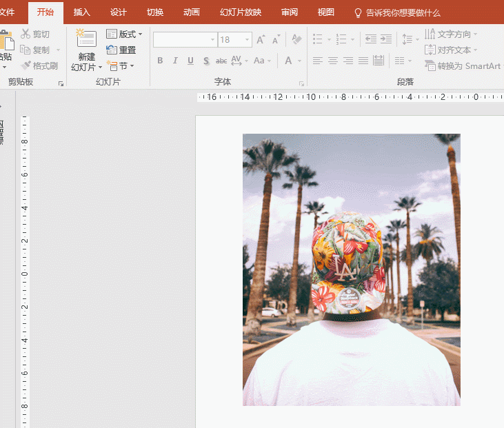The width and height of the screenshot is (504, 428).
Task: Open the 幻灯片放映 (Slide Show) tab
Action: pos(241,12)
